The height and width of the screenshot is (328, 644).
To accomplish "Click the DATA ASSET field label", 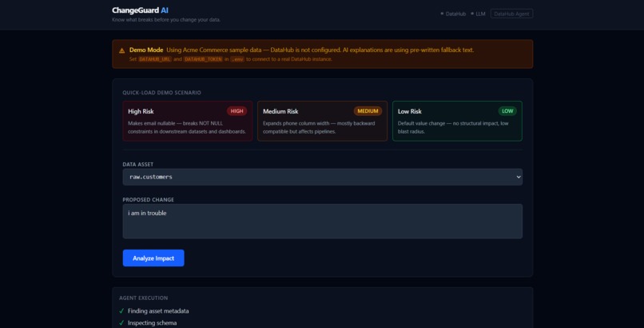I will pyautogui.click(x=138, y=165).
